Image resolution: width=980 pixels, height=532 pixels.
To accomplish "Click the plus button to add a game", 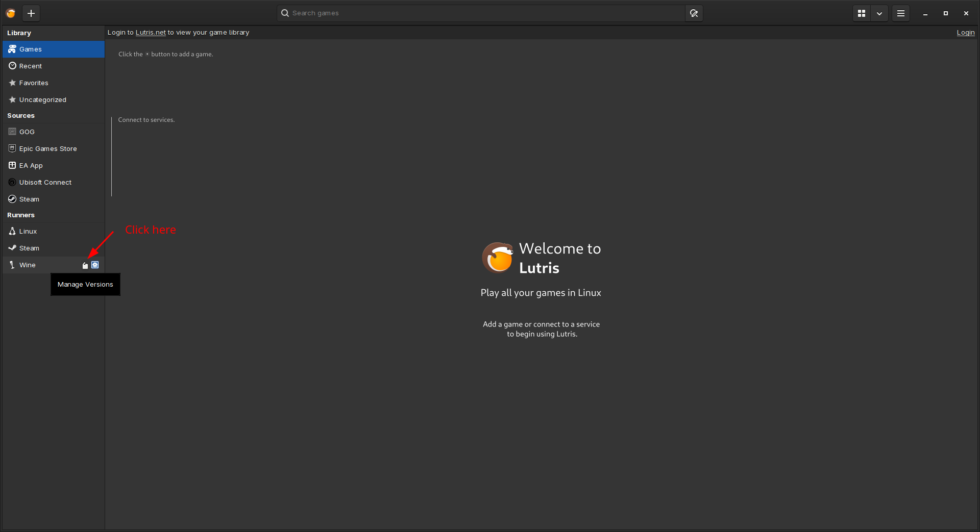I will (31, 13).
